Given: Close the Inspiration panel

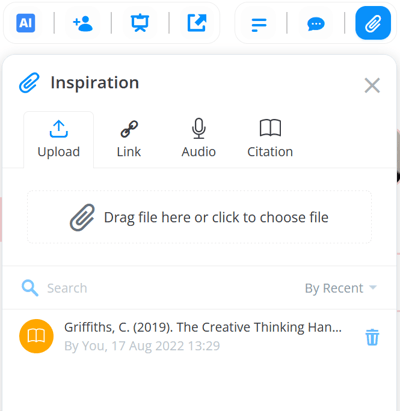Looking at the screenshot, I should point(372,86).
